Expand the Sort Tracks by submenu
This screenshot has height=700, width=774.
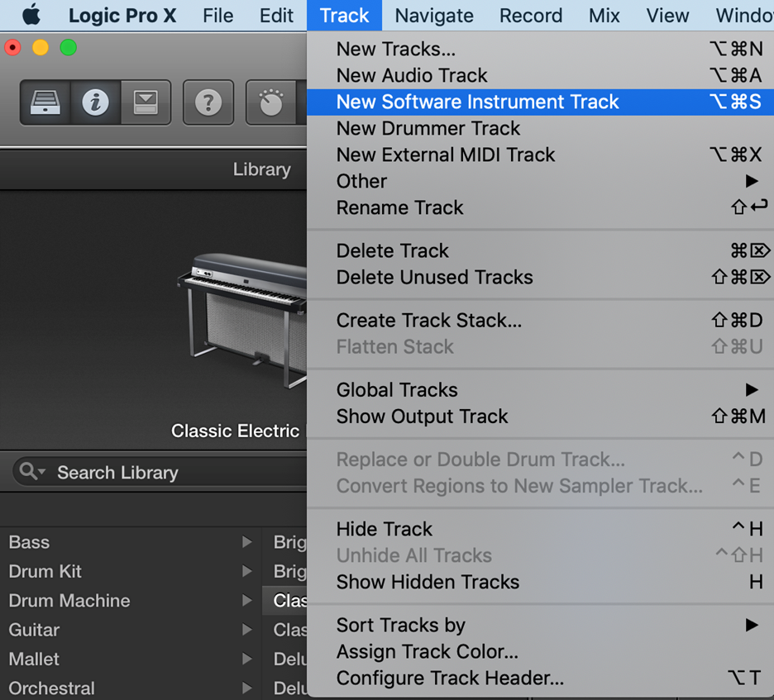541,625
